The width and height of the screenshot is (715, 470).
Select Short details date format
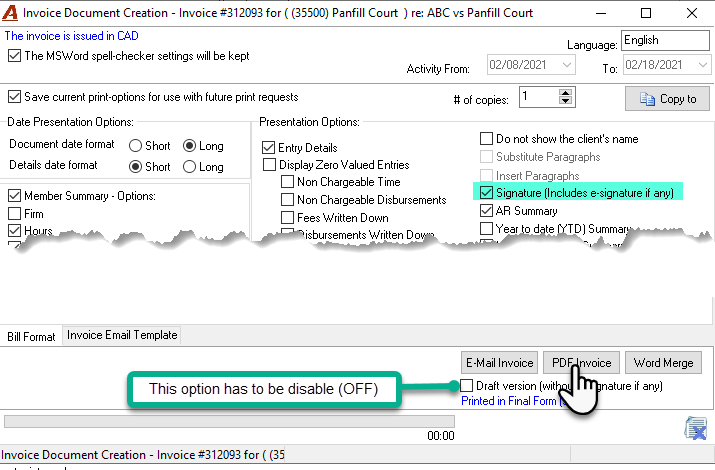[135, 167]
